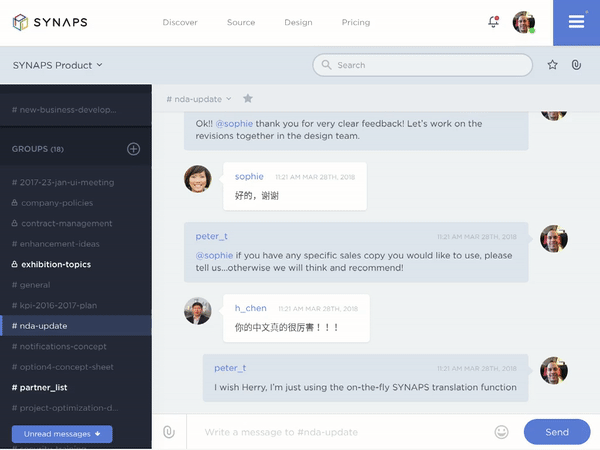Click sophie's message timestamp
Viewport: 600px width, 450px height.
click(x=315, y=177)
